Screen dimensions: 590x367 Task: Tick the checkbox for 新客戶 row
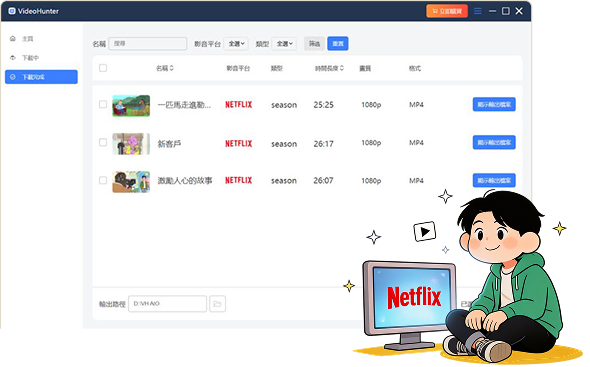coord(103,142)
